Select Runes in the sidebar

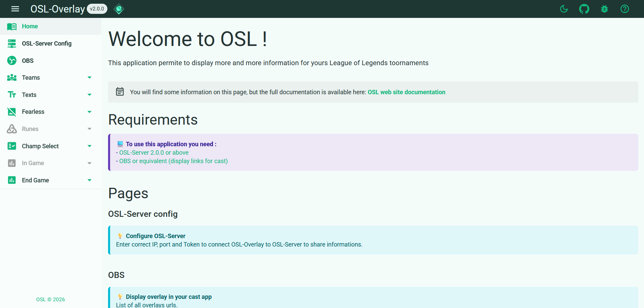pos(51,129)
